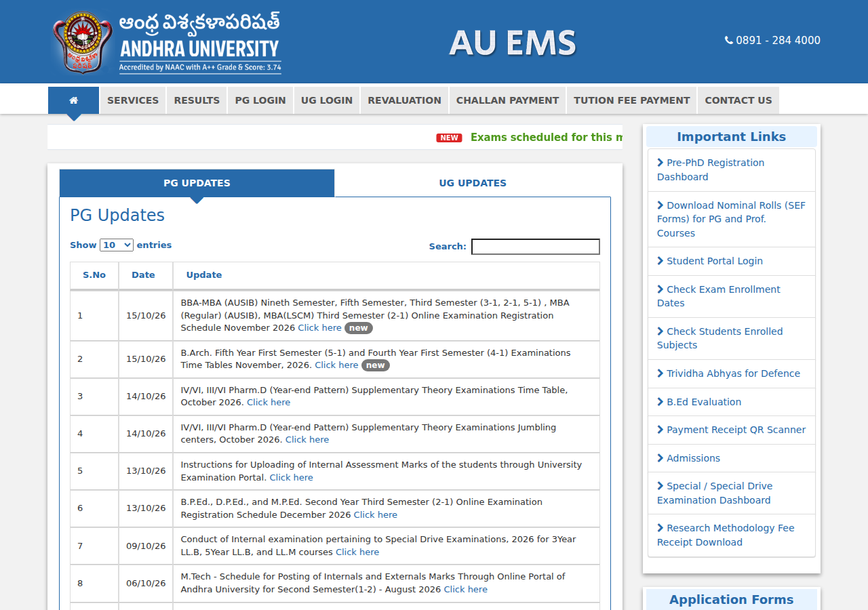This screenshot has height=610, width=868.
Task: Open Click here for Pharm.D Supplementary Time Table
Action: click(269, 403)
